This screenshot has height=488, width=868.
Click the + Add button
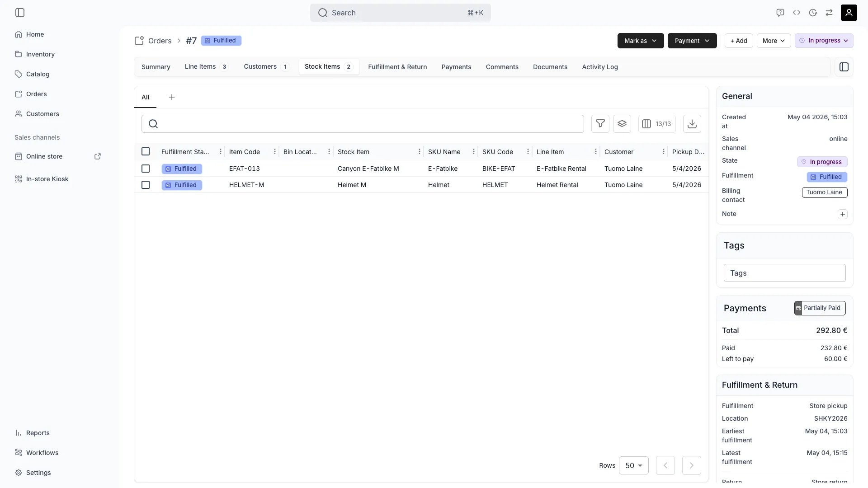tap(739, 41)
